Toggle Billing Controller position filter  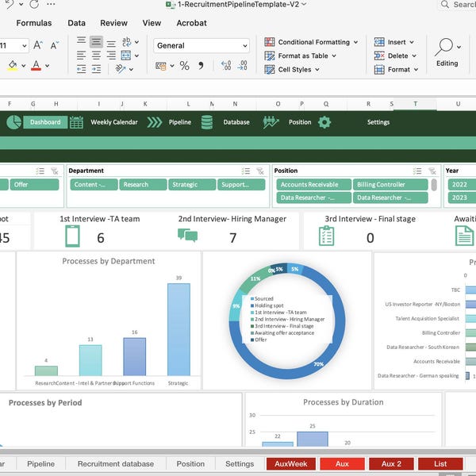[x=390, y=185]
